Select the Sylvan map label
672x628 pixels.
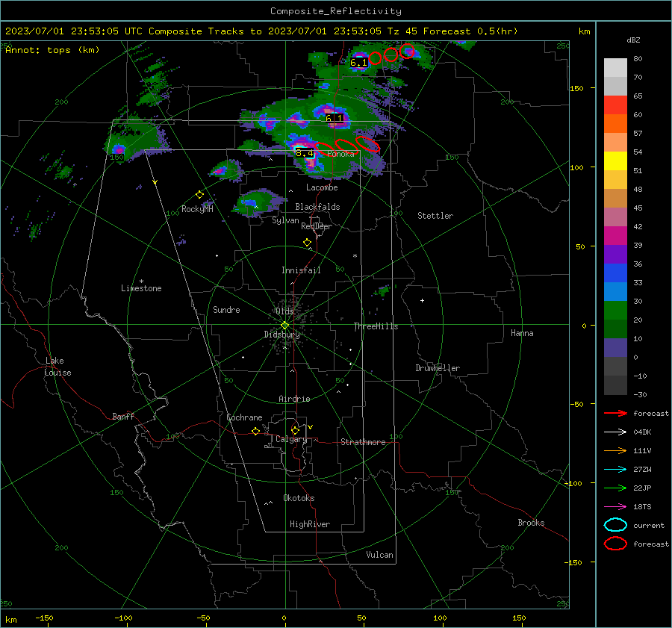click(x=285, y=220)
